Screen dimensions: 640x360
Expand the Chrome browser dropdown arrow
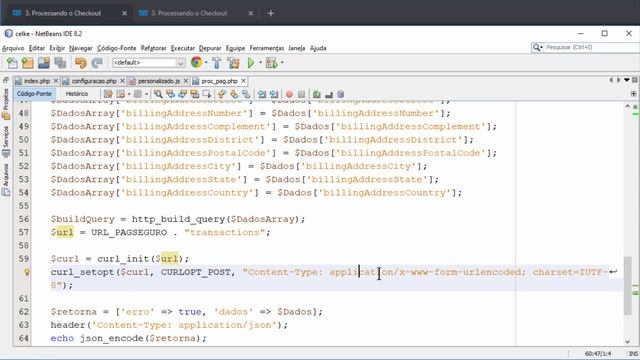tap(206, 62)
